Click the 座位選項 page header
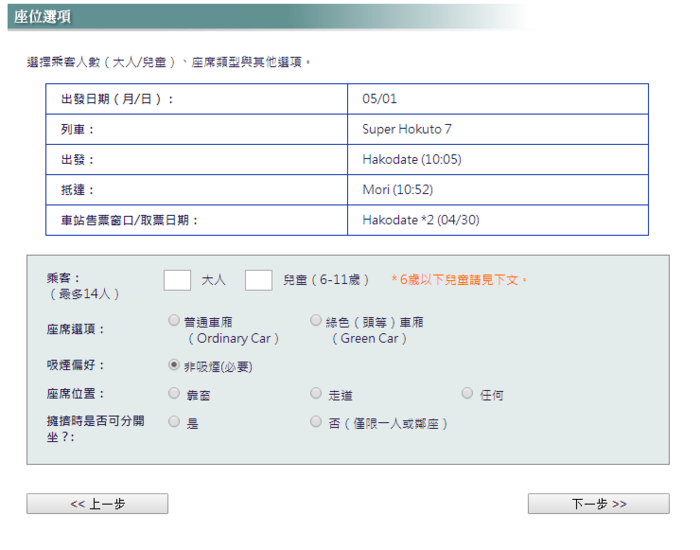The height and width of the screenshot is (550, 700). tap(42, 18)
